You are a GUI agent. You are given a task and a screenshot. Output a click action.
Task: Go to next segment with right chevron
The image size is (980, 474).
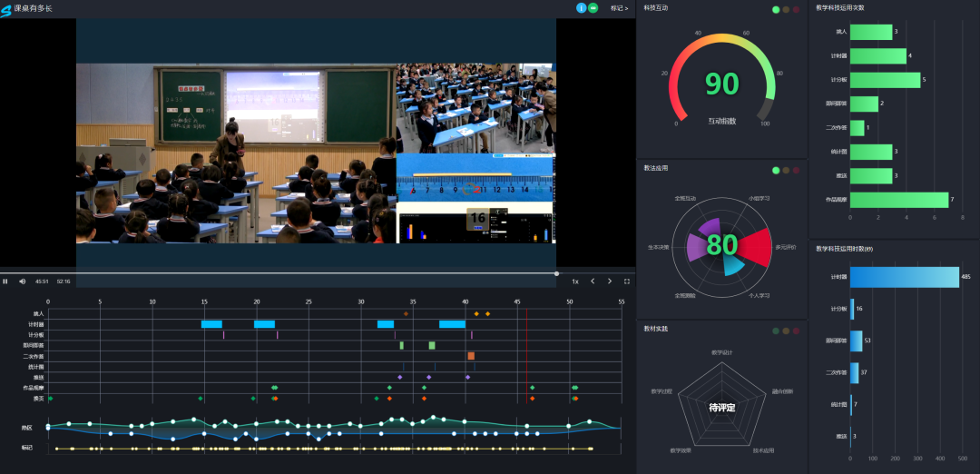point(609,281)
